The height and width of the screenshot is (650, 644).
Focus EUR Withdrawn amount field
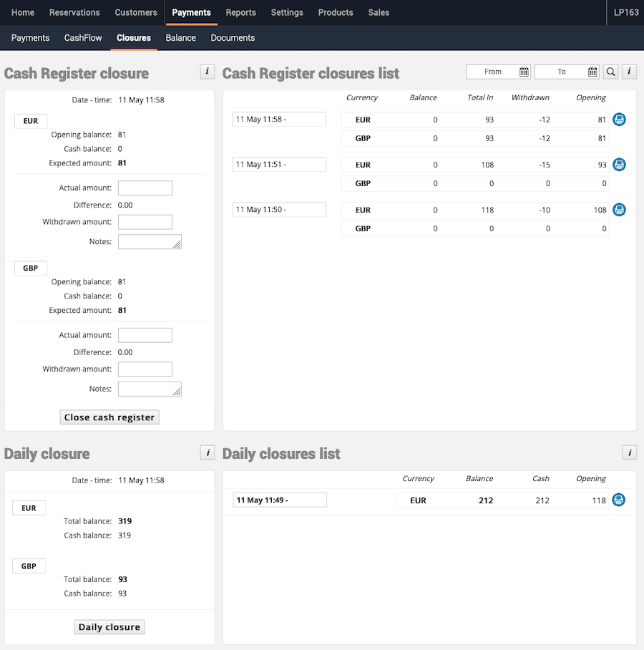point(145,222)
